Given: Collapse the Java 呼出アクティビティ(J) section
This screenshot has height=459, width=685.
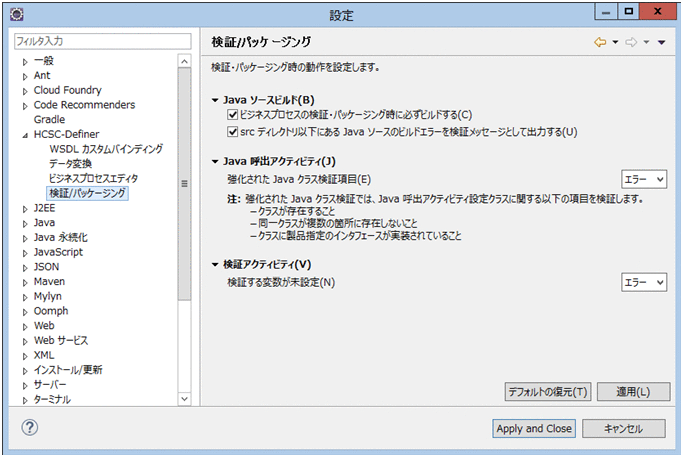Looking at the screenshot, I should 215,162.
